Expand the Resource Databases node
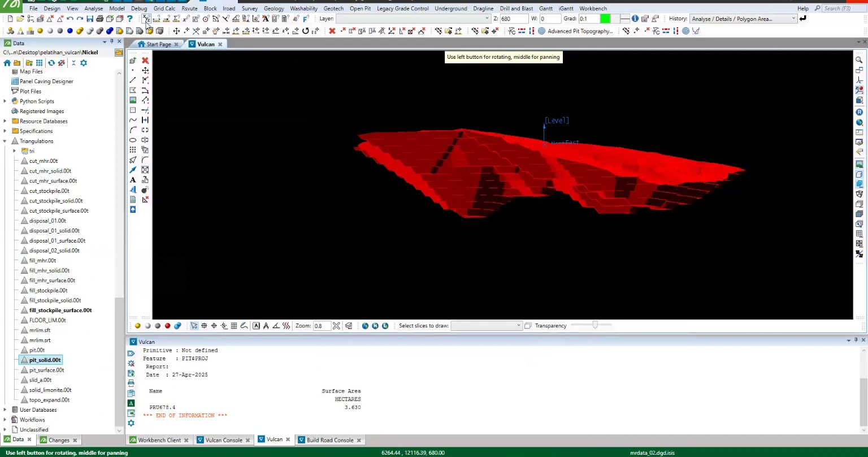The image size is (868, 457). coord(5,121)
